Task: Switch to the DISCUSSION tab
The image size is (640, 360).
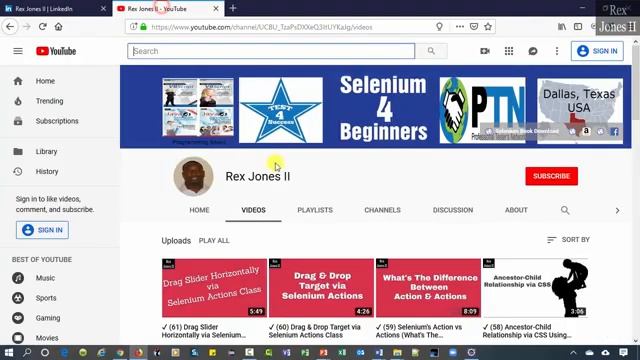Action: (x=453, y=210)
